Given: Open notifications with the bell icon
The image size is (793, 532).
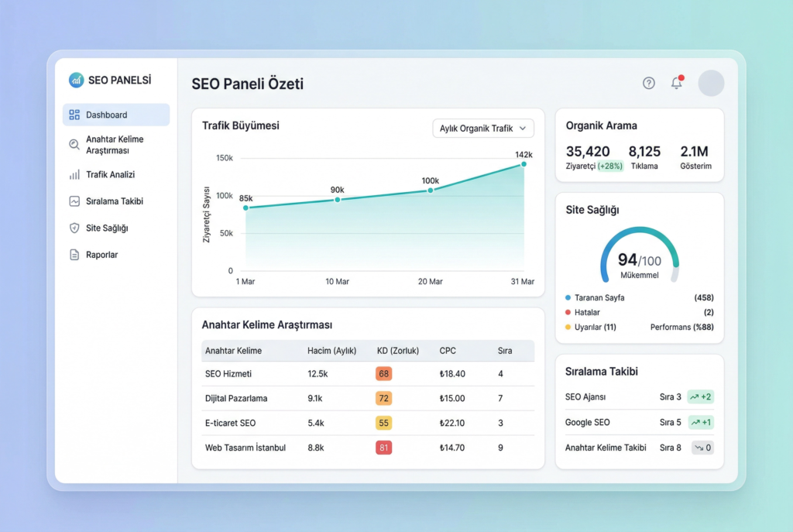Looking at the screenshot, I should click(676, 83).
